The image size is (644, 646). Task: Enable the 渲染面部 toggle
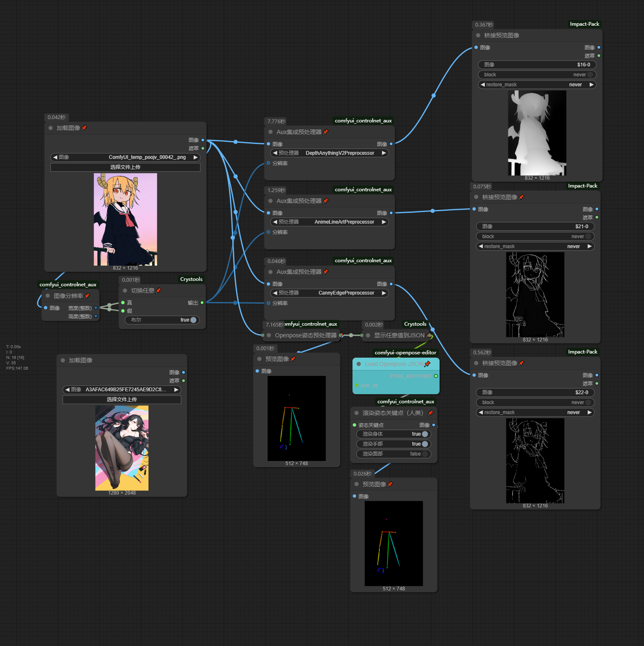(425, 454)
